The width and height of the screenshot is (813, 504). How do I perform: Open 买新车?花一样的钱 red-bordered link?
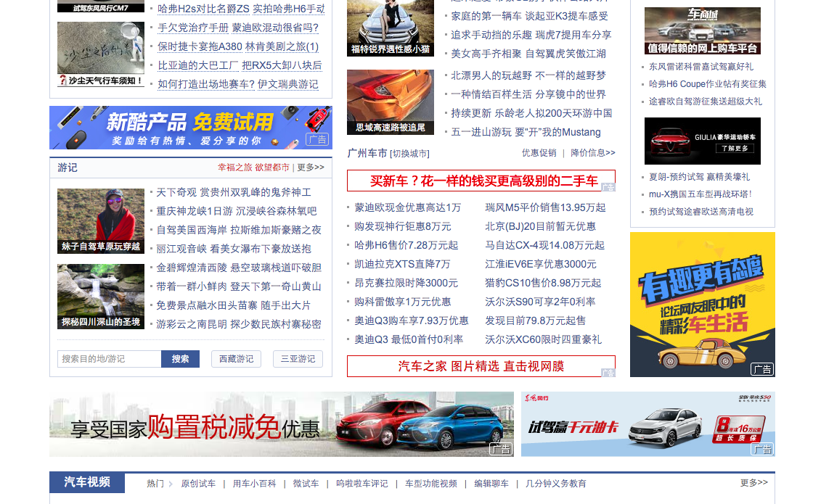pyautogui.click(x=481, y=181)
